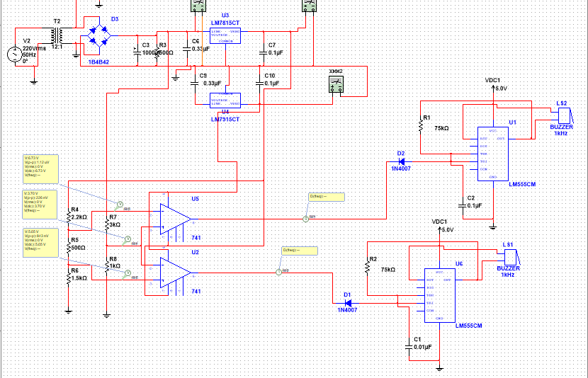Click the ground symbol below resistor R6
The height and width of the screenshot is (378, 588).
pos(68,311)
